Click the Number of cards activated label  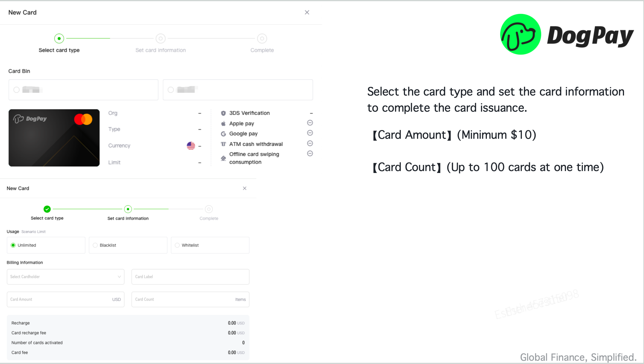click(37, 343)
